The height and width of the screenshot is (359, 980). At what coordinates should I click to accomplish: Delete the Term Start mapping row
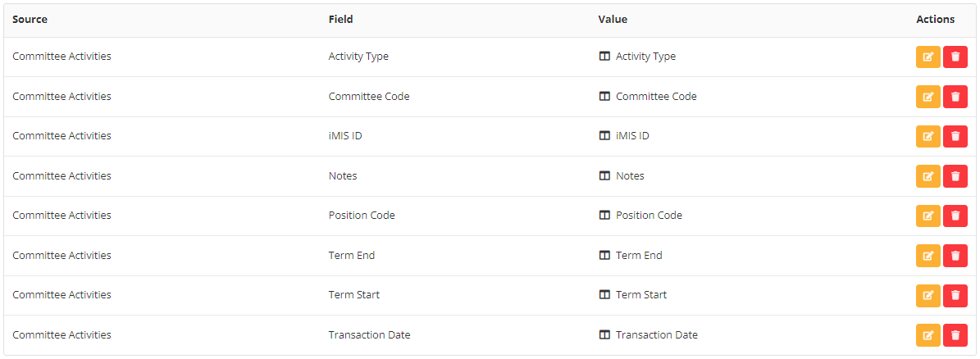955,295
